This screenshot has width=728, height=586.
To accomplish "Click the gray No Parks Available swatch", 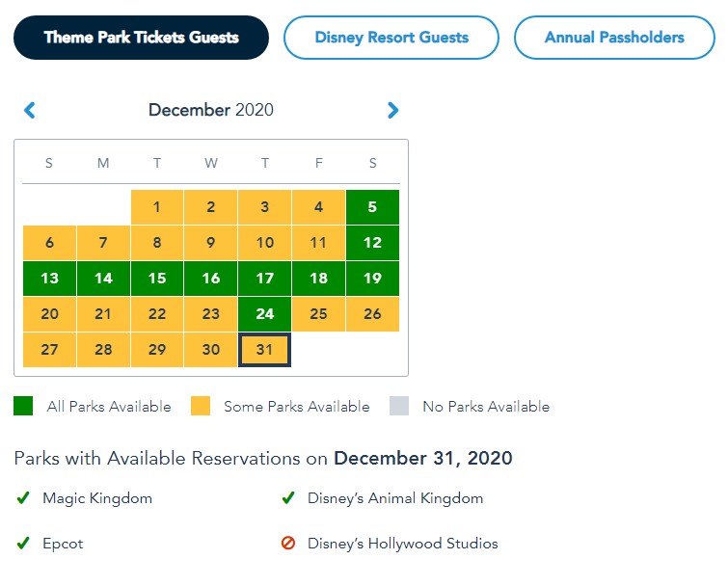I will coord(399,407).
